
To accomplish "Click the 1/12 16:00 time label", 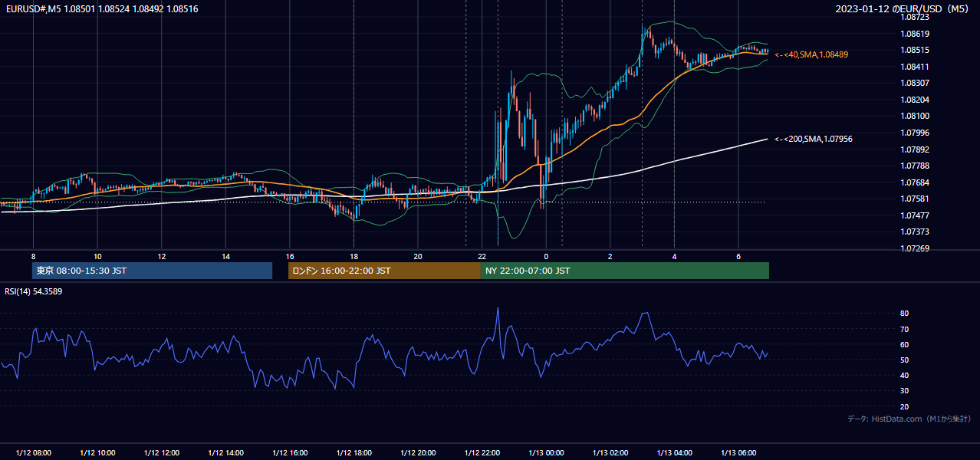I will click(290, 452).
